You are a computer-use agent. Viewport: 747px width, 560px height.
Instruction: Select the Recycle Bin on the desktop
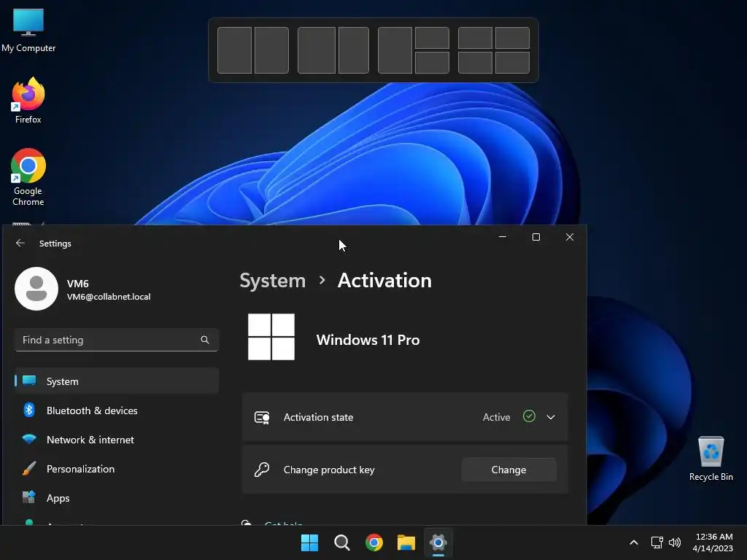[x=711, y=458]
